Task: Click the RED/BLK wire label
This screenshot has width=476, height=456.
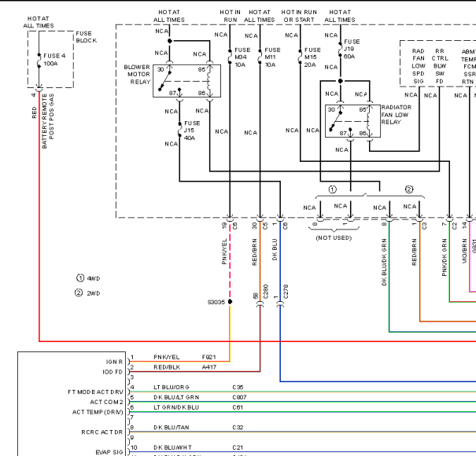Action: (167, 367)
